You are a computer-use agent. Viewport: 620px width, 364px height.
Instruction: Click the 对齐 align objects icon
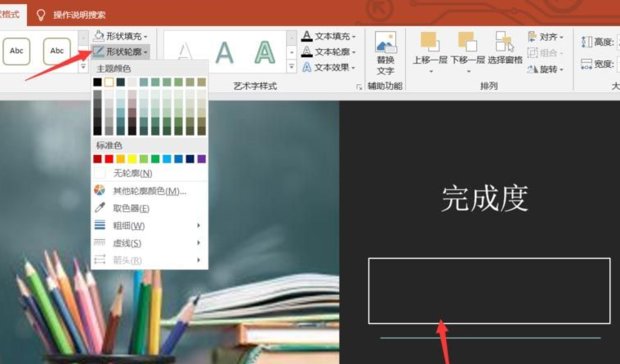pyautogui.click(x=533, y=37)
